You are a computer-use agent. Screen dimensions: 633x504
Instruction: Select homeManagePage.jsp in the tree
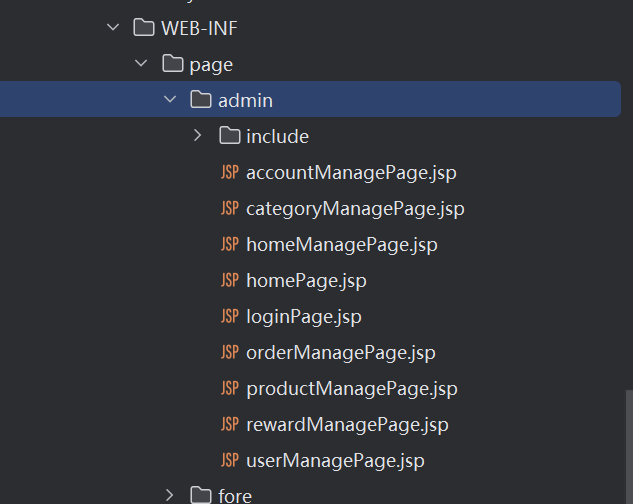click(341, 245)
